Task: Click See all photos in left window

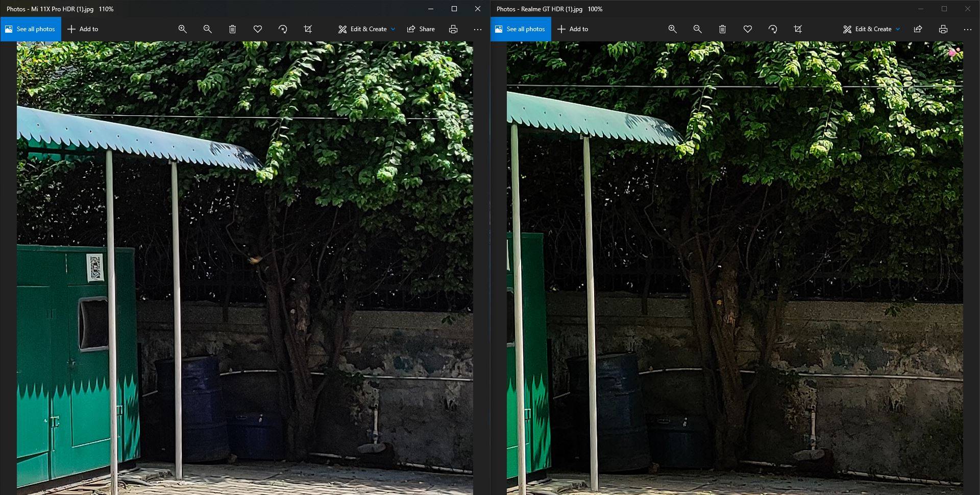Action: pyautogui.click(x=31, y=29)
